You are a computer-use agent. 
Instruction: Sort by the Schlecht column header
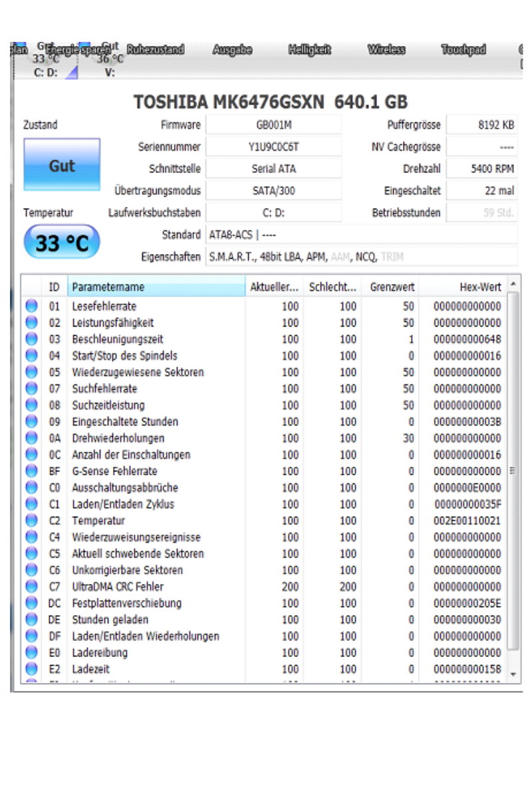pyautogui.click(x=332, y=287)
